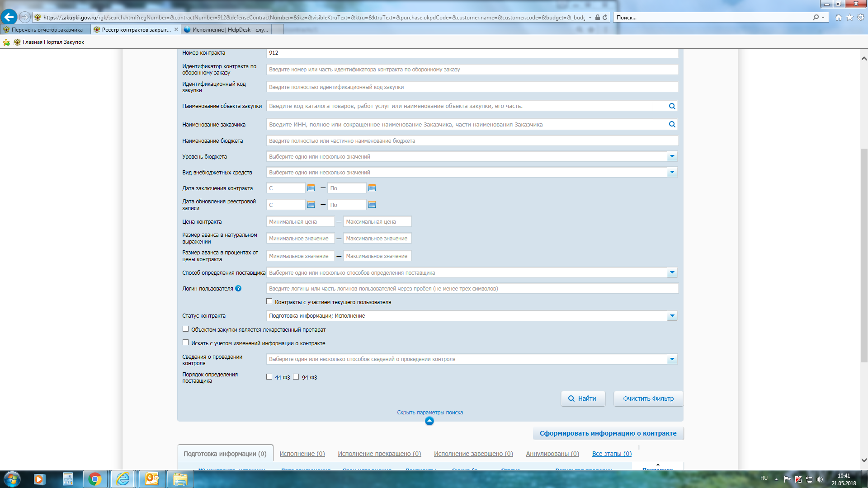Tick the 44-ФЗ checkbox

tap(269, 377)
